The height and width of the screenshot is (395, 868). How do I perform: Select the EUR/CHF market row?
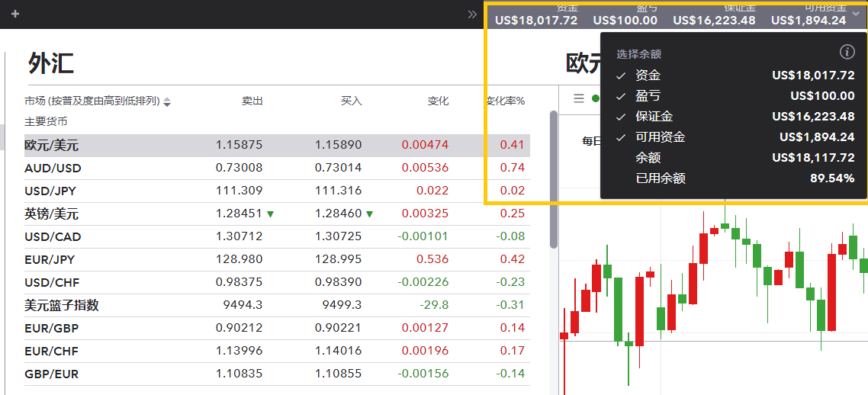point(277,351)
